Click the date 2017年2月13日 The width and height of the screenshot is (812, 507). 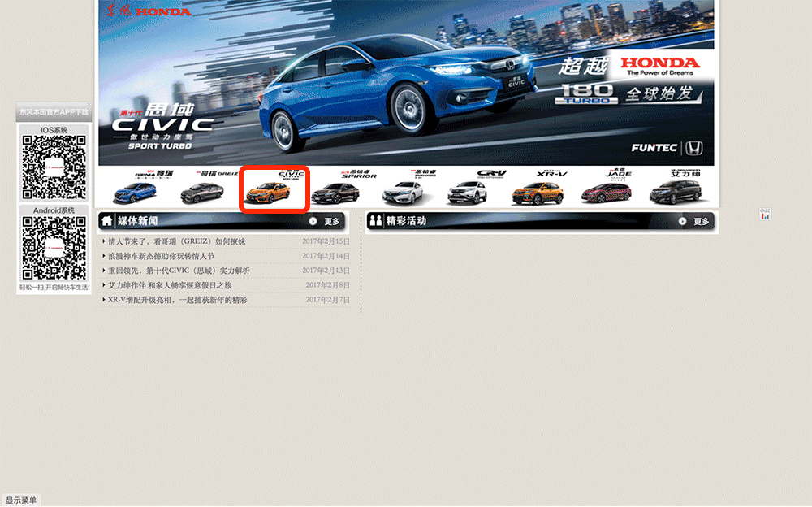click(326, 271)
